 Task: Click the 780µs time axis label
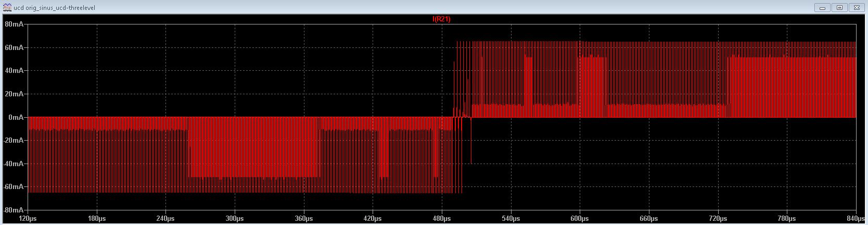tap(786, 218)
